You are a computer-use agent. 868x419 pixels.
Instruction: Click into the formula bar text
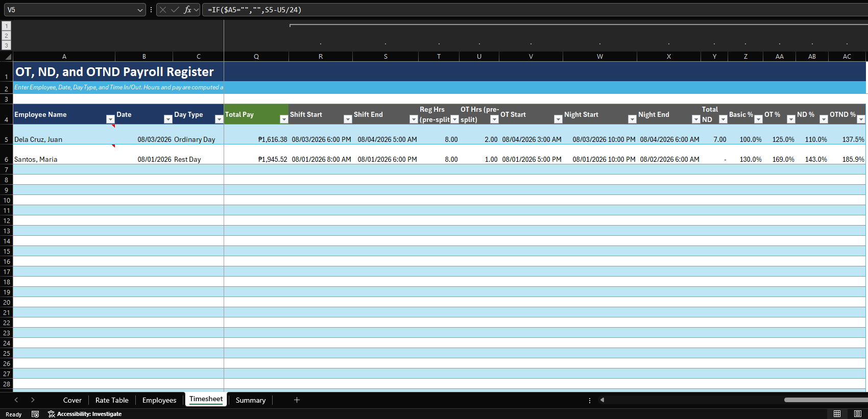[534, 10]
